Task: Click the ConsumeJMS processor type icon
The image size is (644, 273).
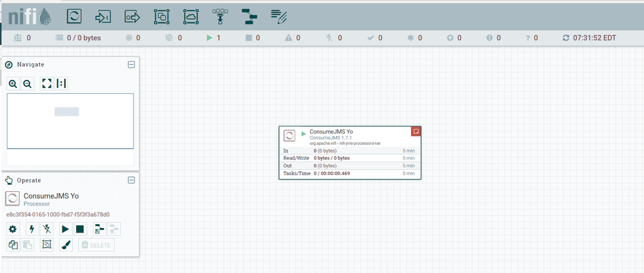Action: (x=289, y=136)
